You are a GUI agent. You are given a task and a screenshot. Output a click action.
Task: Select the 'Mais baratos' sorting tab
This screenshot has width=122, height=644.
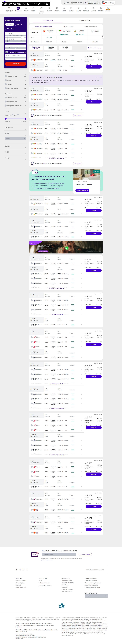click(50, 48)
